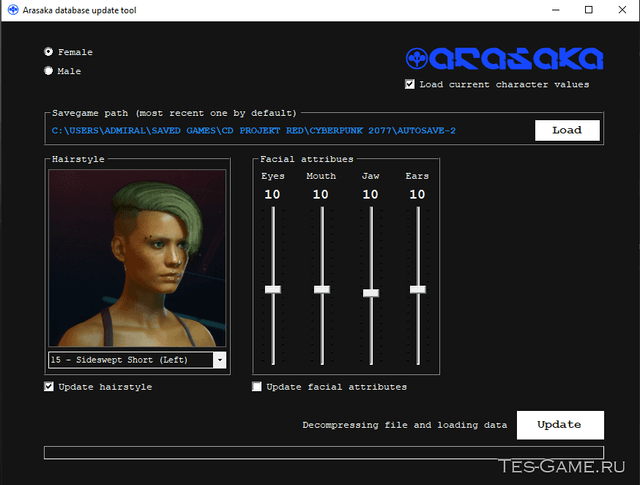Click the hairstyle preview image
Screen dimensions: 640x485
137,258
